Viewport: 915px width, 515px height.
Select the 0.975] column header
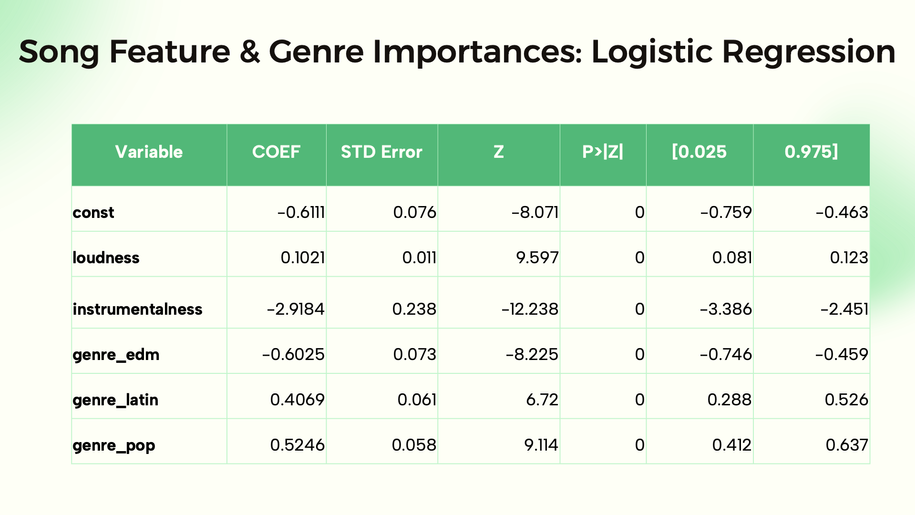coord(811,153)
